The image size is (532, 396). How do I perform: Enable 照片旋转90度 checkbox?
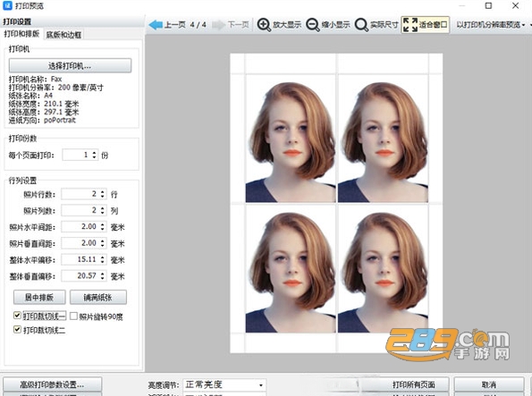[73, 316]
